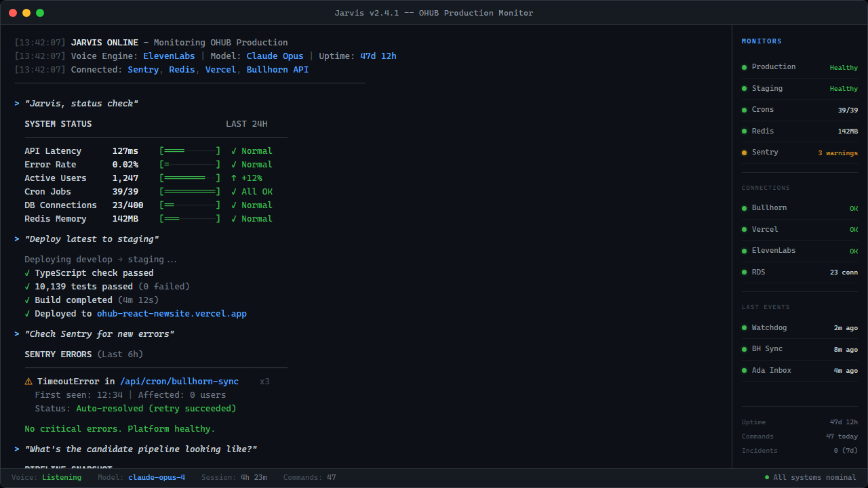868x488 pixels.
Task: Click "No critical errors. Platform healthy." message
Action: coord(120,429)
